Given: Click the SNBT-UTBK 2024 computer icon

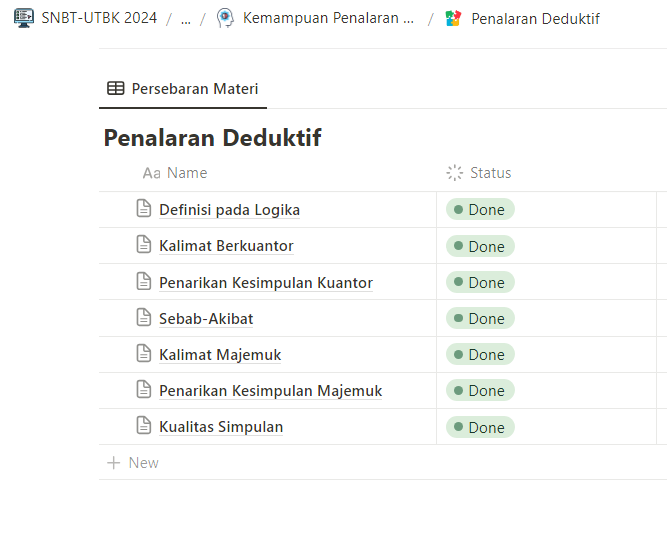Looking at the screenshot, I should click(x=24, y=18).
